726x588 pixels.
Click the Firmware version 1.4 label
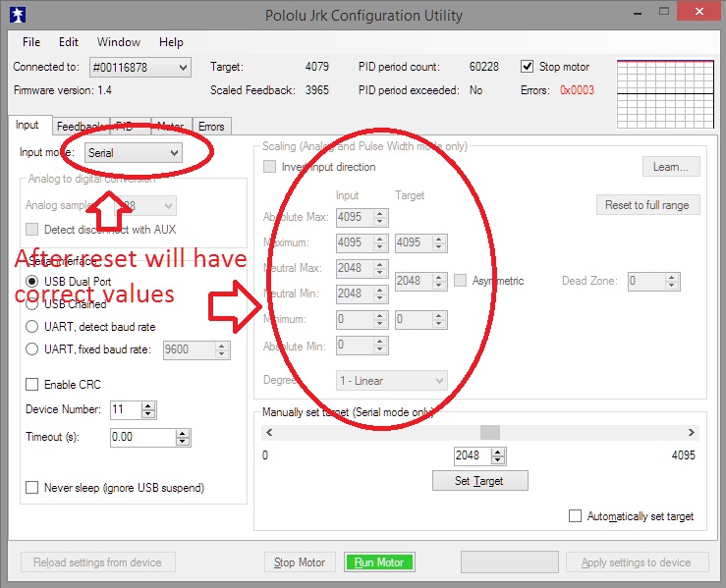[x=63, y=90]
